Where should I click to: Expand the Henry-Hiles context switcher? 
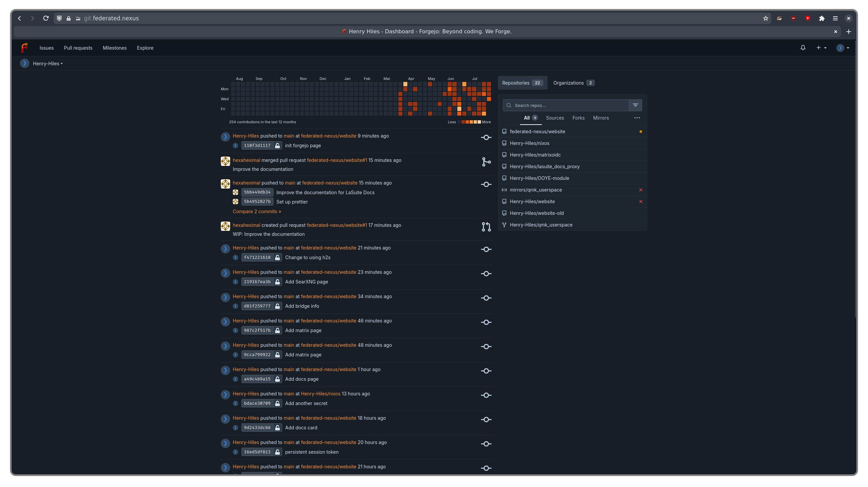click(41, 63)
